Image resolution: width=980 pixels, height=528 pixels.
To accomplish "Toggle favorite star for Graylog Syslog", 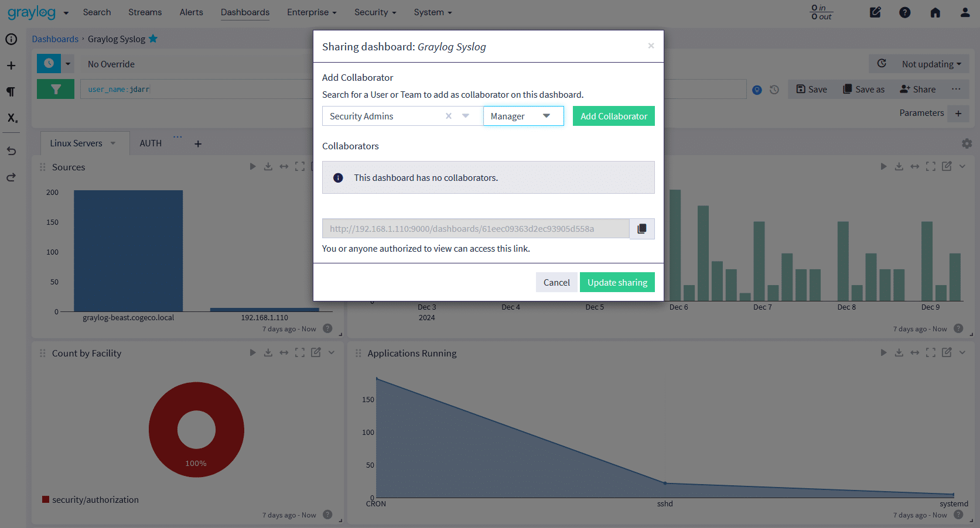I will tap(153, 39).
